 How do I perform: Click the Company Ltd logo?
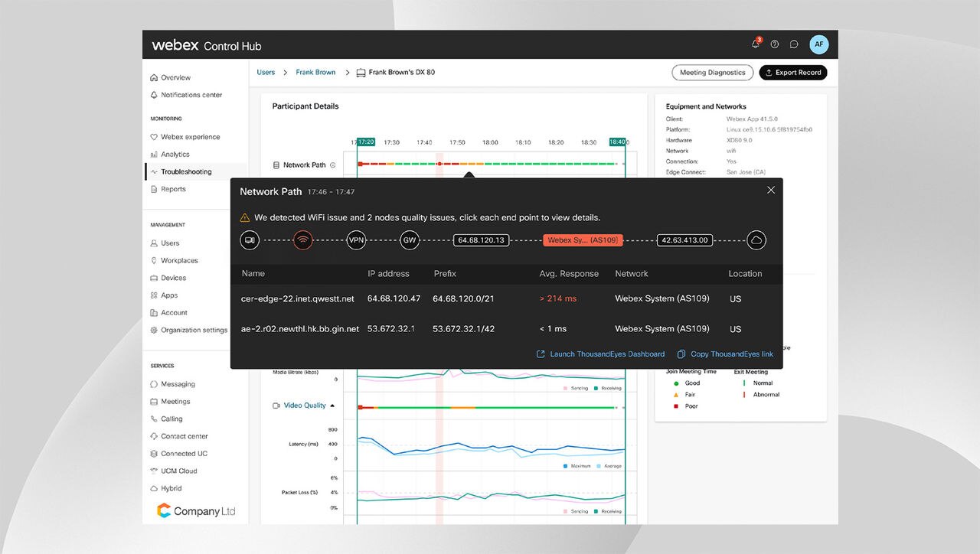click(x=196, y=511)
